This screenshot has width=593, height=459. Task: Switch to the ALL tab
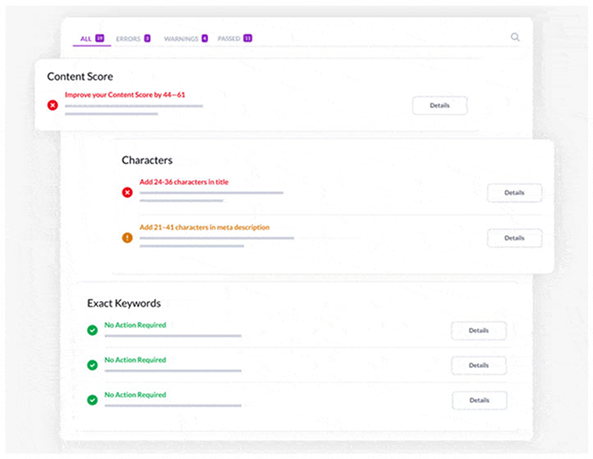coord(92,39)
